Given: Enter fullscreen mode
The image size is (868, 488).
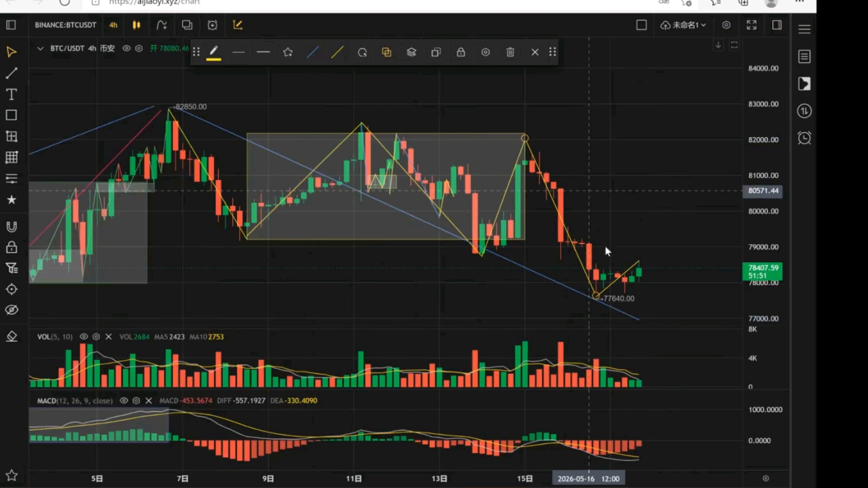Looking at the screenshot, I should (x=751, y=25).
